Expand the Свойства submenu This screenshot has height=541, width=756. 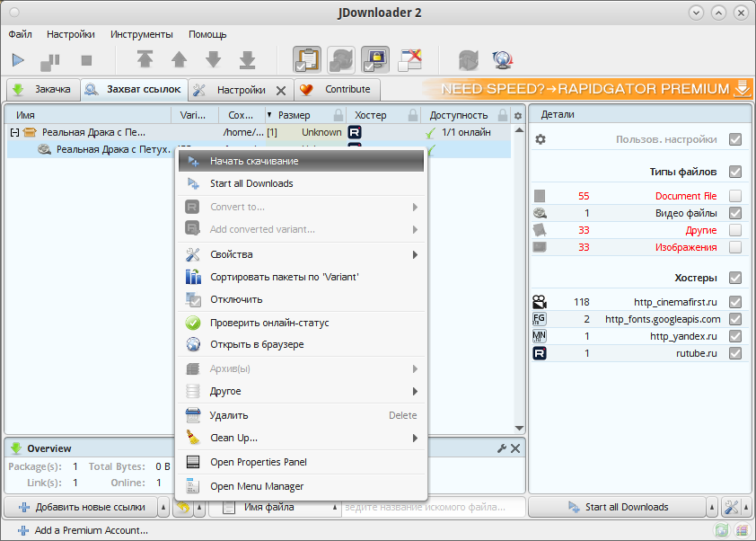[301, 254]
